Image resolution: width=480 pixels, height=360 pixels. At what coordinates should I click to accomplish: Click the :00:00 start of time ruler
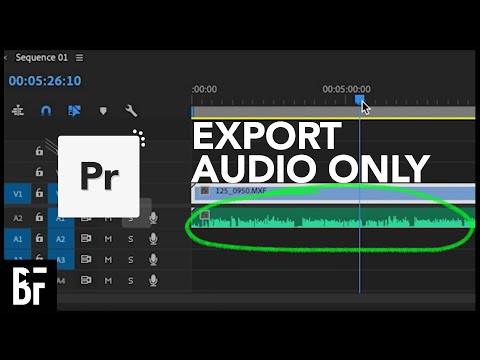tap(204, 89)
